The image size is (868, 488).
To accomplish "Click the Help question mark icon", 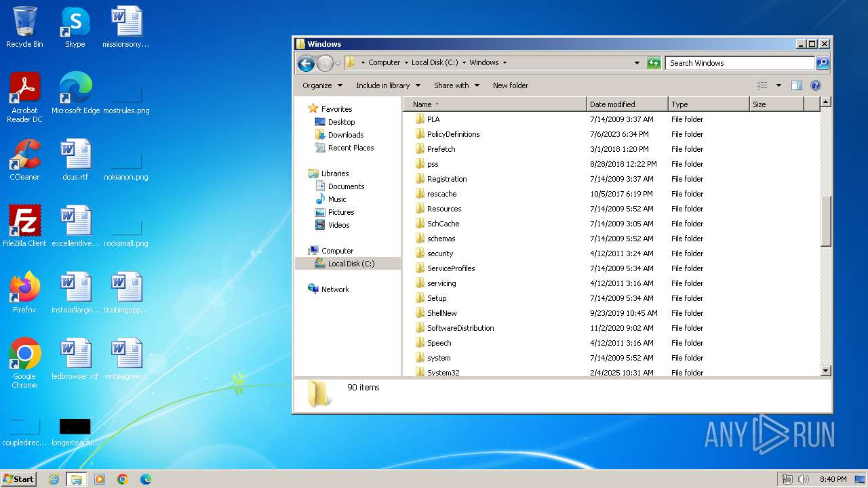I will [816, 85].
